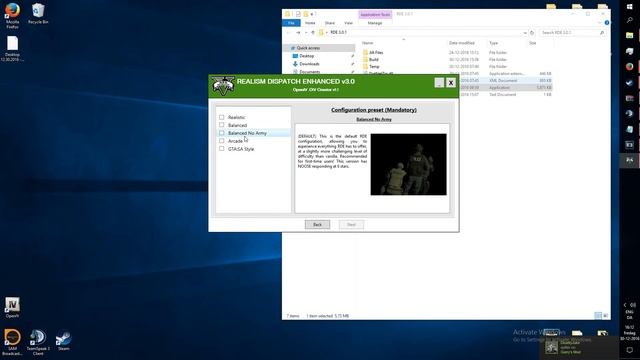Tick the Realistic preset checkbox

[x=222, y=117]
